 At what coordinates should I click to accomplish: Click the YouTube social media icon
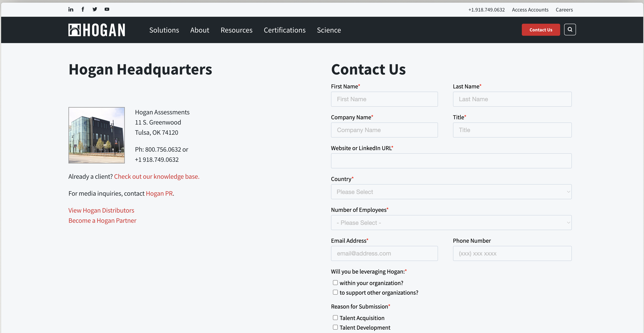coord(107,9)
